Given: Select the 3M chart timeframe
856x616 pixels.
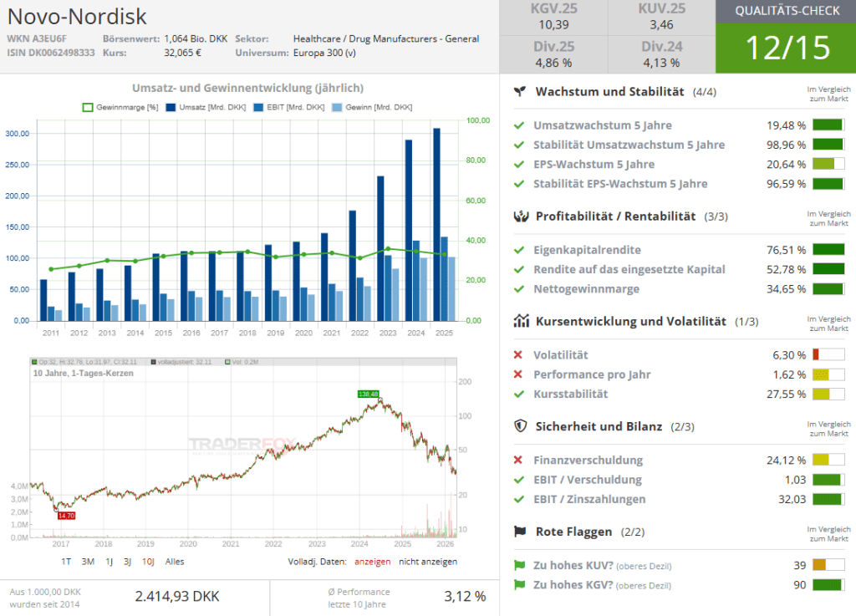Looking at the screenshot, I should 88,562.
